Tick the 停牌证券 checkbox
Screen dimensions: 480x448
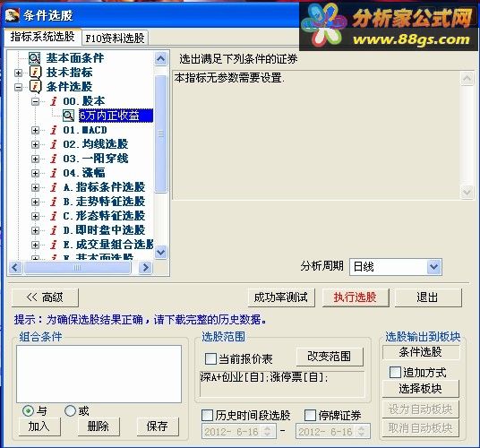click(x=310, y=415)
